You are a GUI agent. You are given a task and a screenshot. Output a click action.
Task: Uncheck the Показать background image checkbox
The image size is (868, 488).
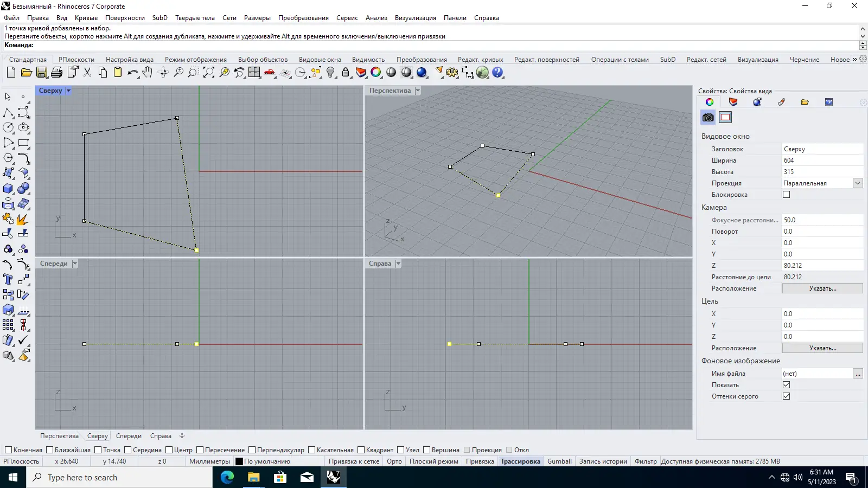coord(786,385)
